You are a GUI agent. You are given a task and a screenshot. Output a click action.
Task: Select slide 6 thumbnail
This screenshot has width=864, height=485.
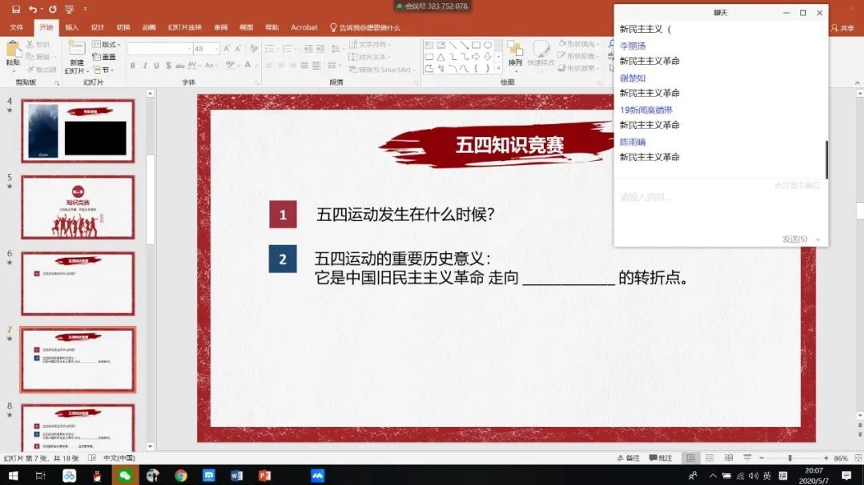(x=78, y=283)
